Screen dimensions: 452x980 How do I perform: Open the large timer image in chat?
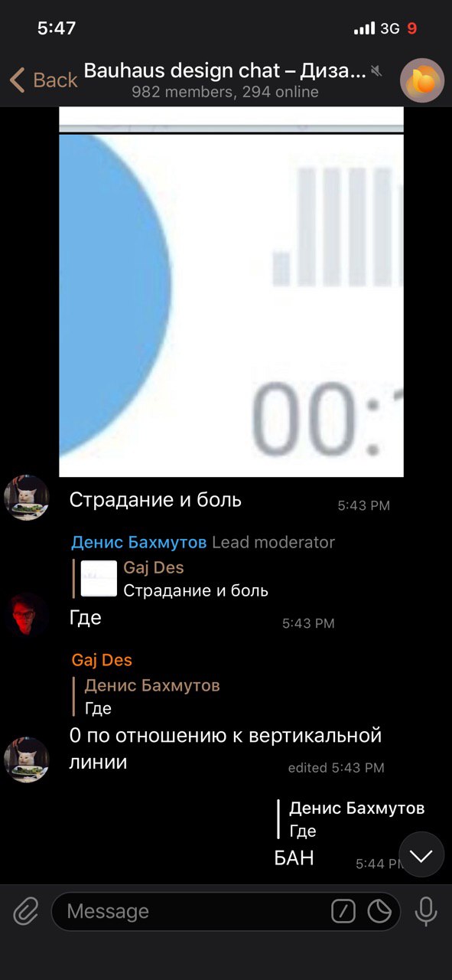pyautogui.click(x=231, y=292)
